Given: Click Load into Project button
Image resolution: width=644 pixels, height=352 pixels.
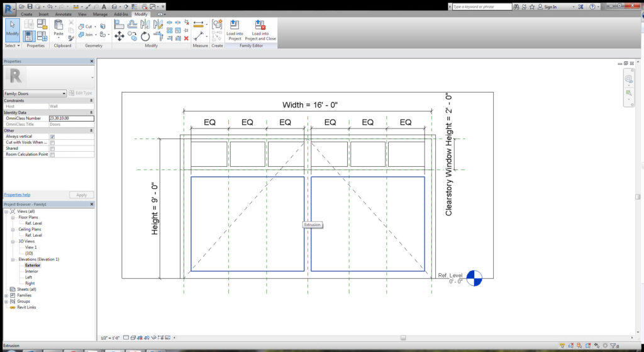Looking at the screenshot, I should pos(235,30).
